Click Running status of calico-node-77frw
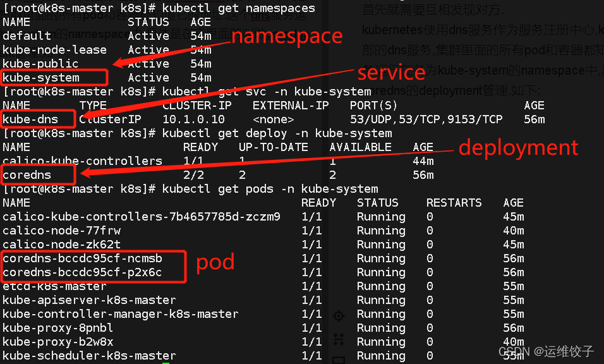This screenshot has height=364, width=604. pyautogui.click(x=381, y=230)
